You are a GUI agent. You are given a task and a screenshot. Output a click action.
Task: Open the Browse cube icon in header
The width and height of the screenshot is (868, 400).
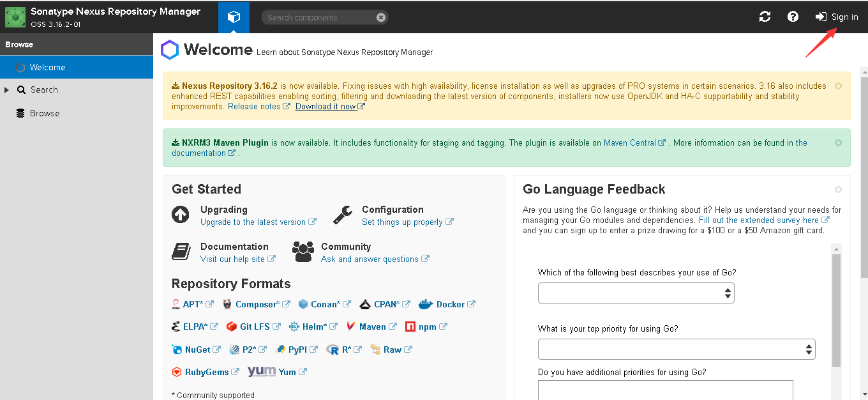click(x=234, y=17)
